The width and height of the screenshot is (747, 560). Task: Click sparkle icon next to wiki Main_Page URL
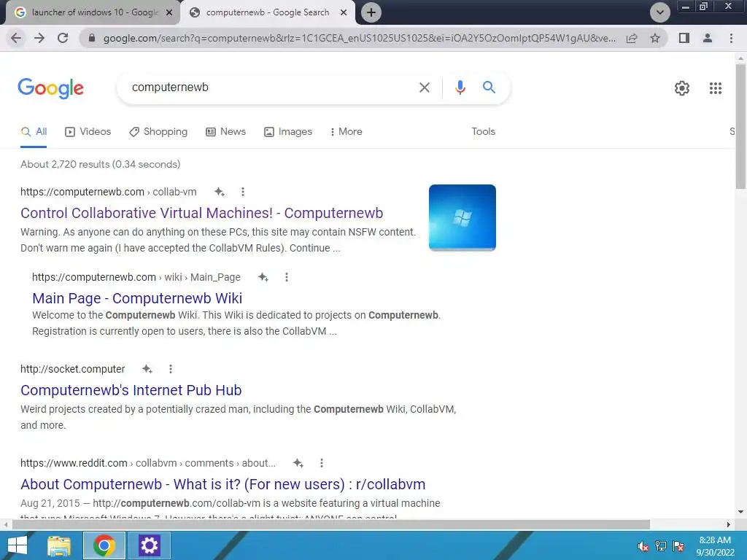(263, 277)
